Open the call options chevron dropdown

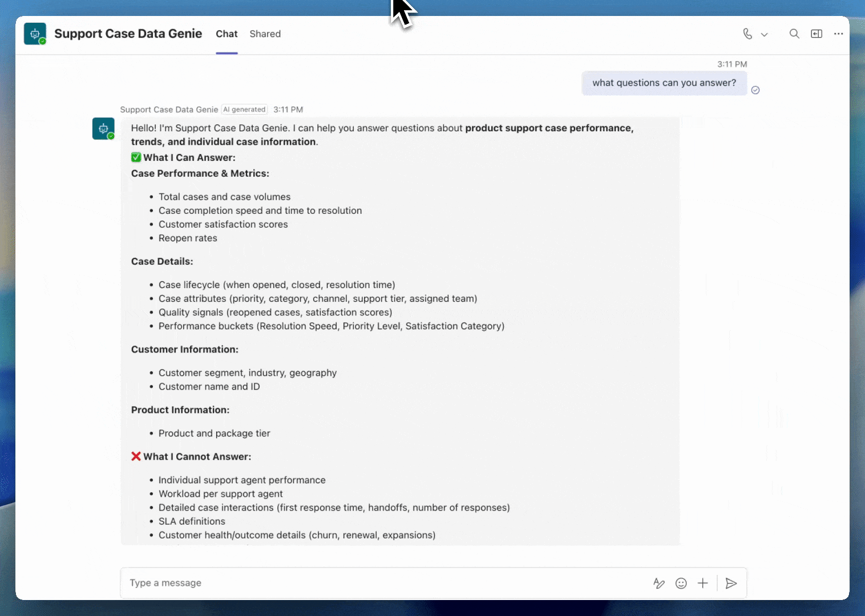(x=765, y=34)
